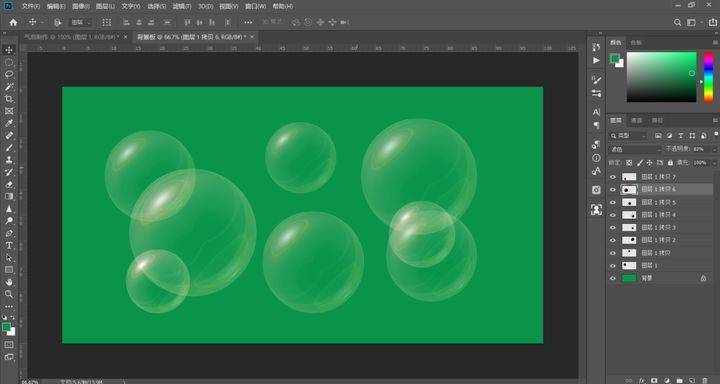Open the 图像(I) menu
Viewport: 720px width, 384px height.
(81, 6)
